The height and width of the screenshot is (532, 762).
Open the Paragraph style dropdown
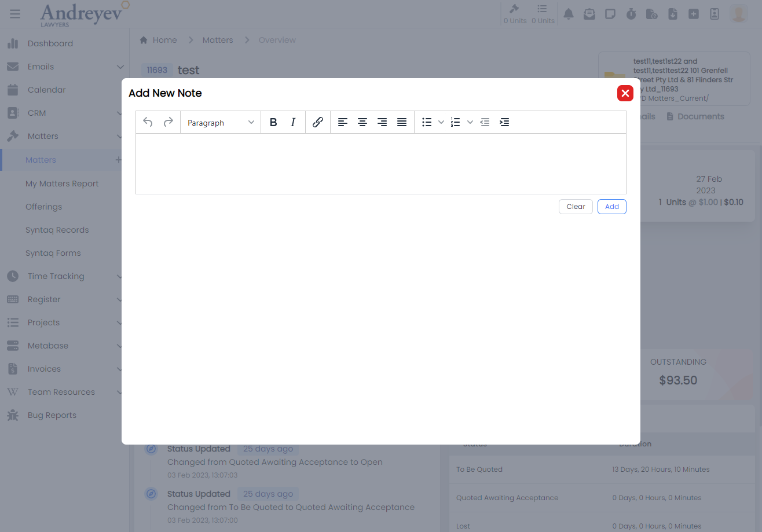coord(221,123)
